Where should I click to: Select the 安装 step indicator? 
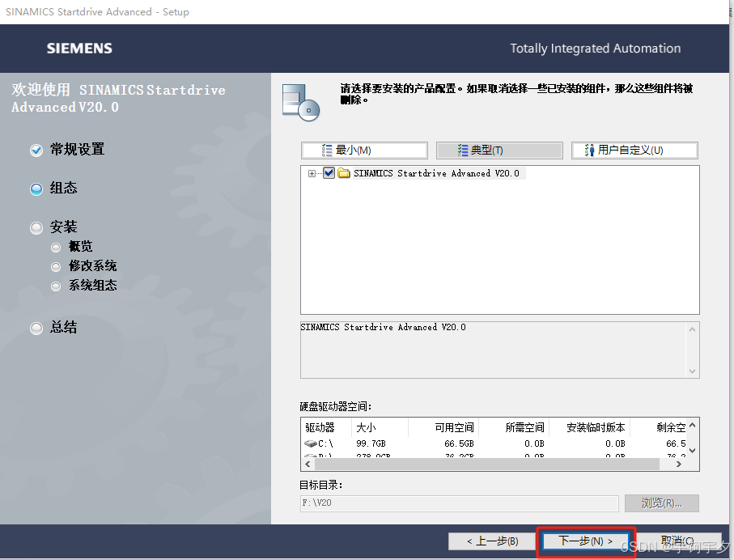pos(36,227)
